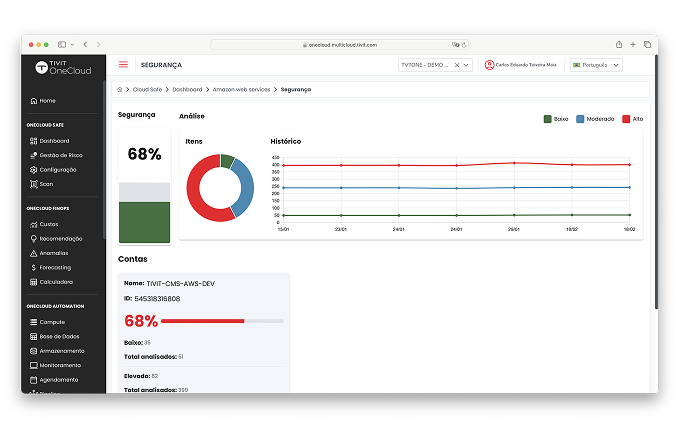Open the hamburger menu icon

[x=124, y=65]
